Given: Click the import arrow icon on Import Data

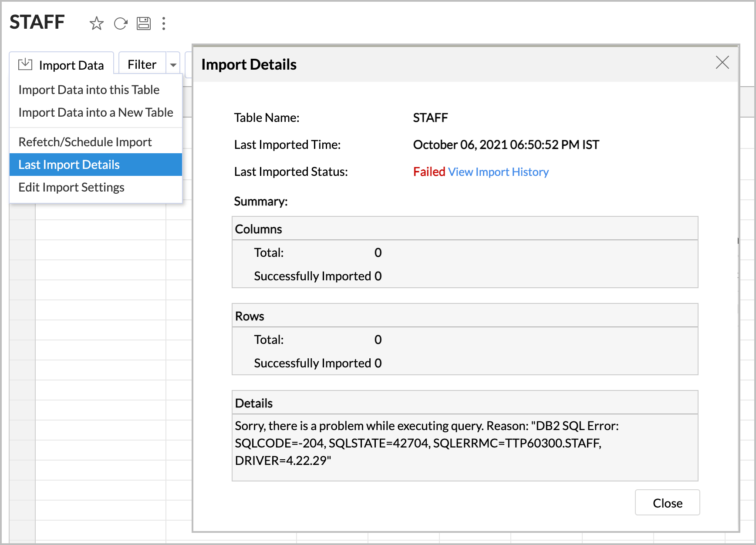Looking at the screenshot, I should click(x=25, y=64).
